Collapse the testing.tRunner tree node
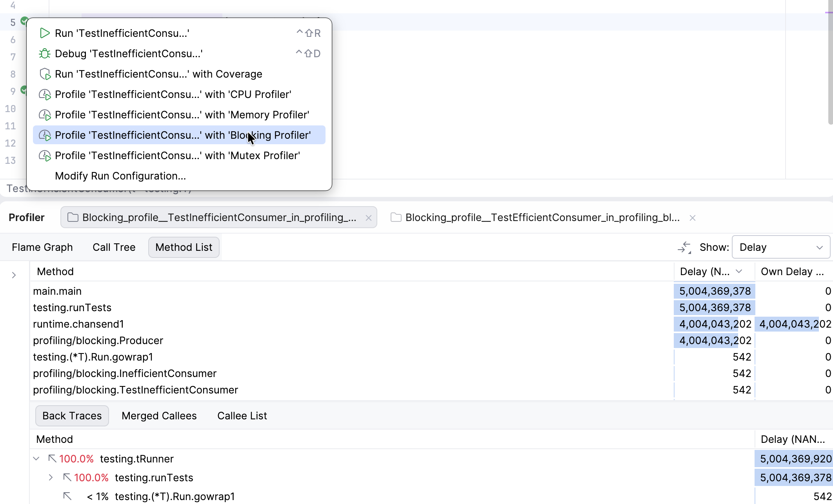Screen dimensions: 833x504 [36, 459]
